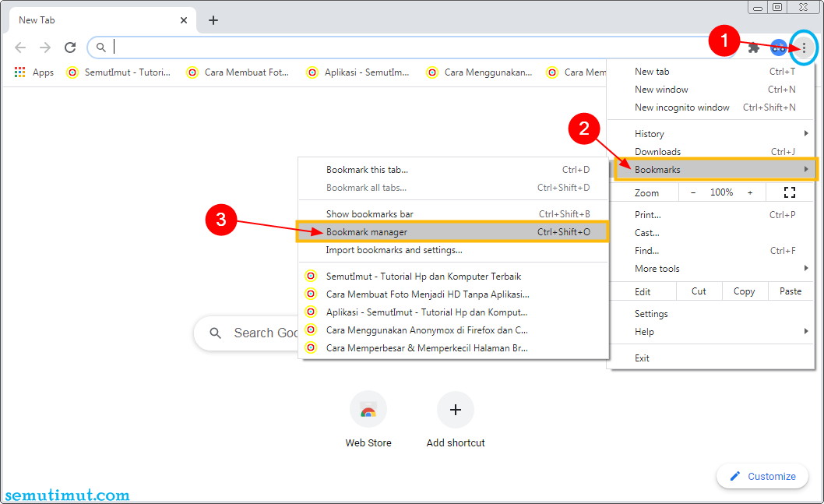Reload the page with the refresh icon
The width and height of the screenshot is (824, 504).
tap(70, 47)
